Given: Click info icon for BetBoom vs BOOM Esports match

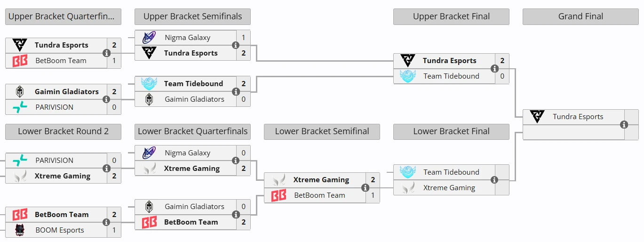Looking at the screenshot, I should pos(106,222).
